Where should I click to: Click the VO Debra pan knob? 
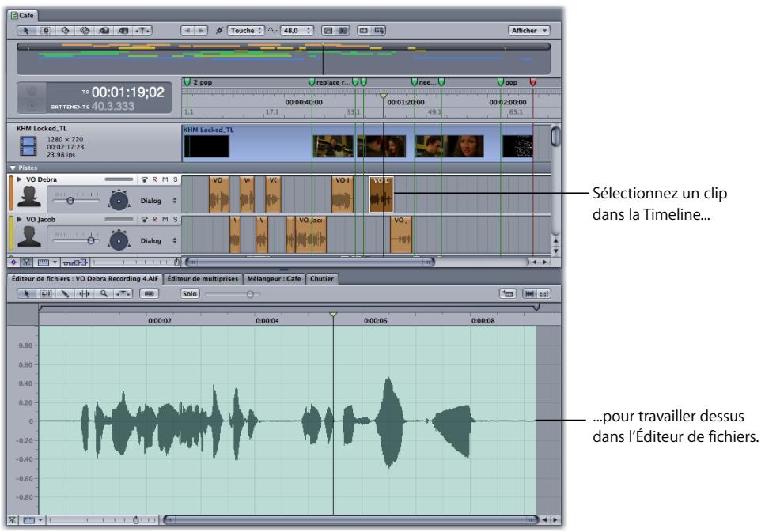119,201
